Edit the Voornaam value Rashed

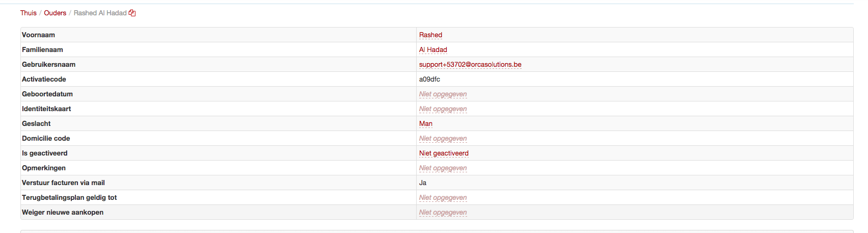click(x=430, y=35)
